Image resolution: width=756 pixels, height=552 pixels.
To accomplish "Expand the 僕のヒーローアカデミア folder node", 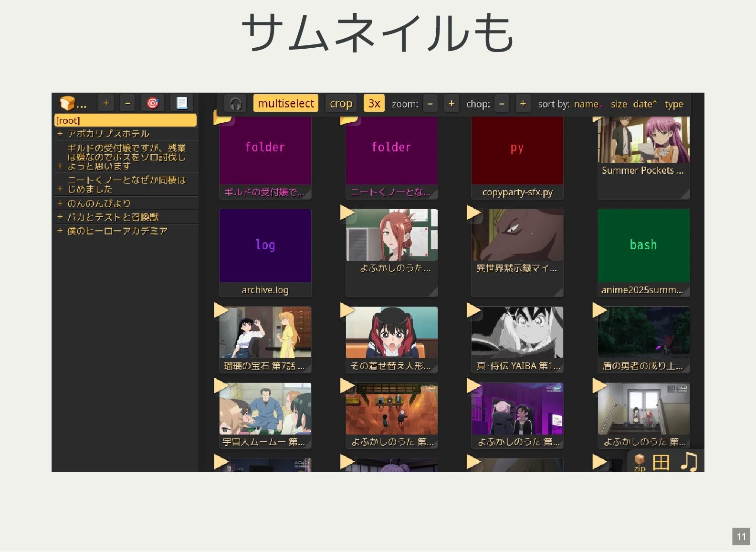I will [x=60, y=231].
